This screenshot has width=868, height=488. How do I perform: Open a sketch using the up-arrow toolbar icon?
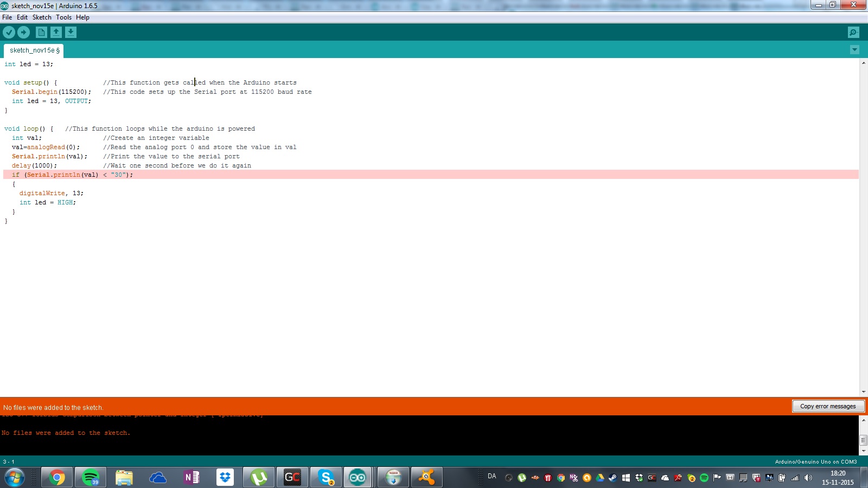click(x=56, y=33)
